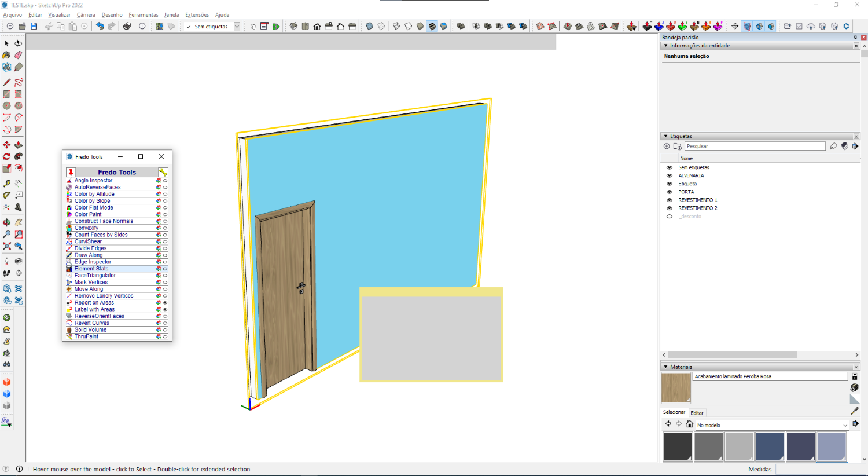Select the Orbit tool in the left toolbar
Viewport: 868px width, 476px height.
click(x=7, y=222)
